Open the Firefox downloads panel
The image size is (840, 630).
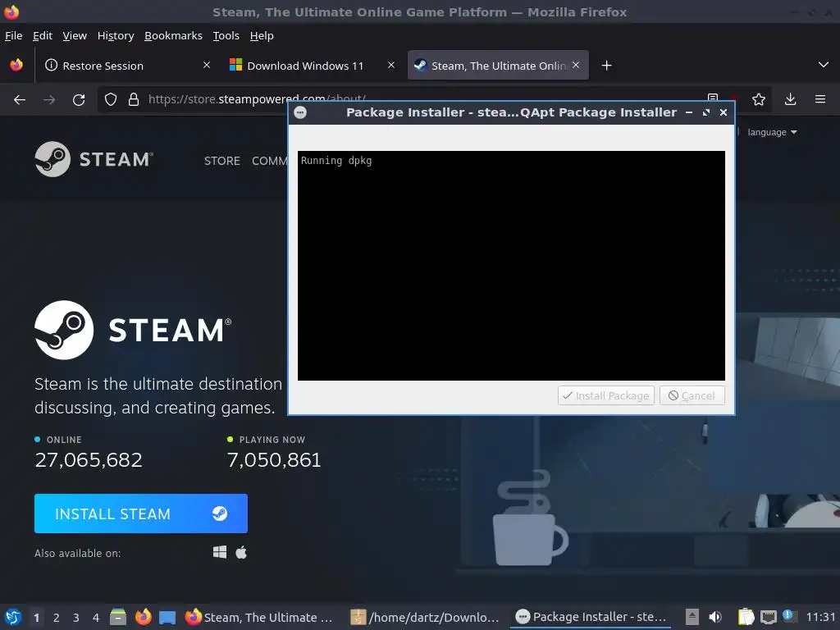[790, 99]
